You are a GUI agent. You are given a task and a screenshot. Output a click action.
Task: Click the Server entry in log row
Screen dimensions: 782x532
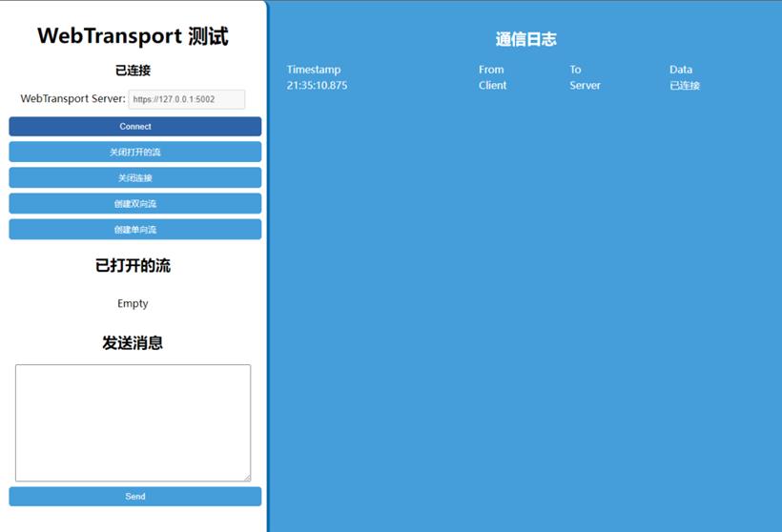tap(585, 86)
